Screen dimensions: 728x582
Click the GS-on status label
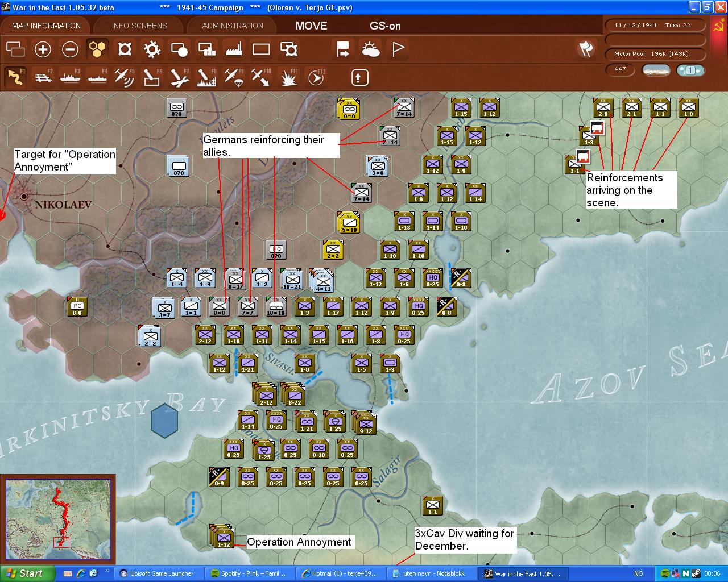[x=385, y=26]
